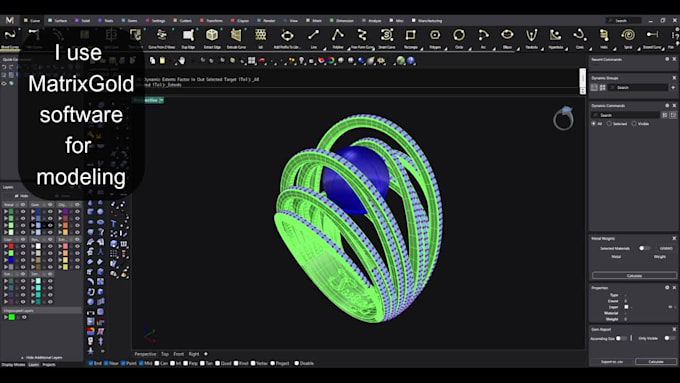This screenshot has height=383, width=680.
Task: Select the Helix tool
Action: coord(604,38)
